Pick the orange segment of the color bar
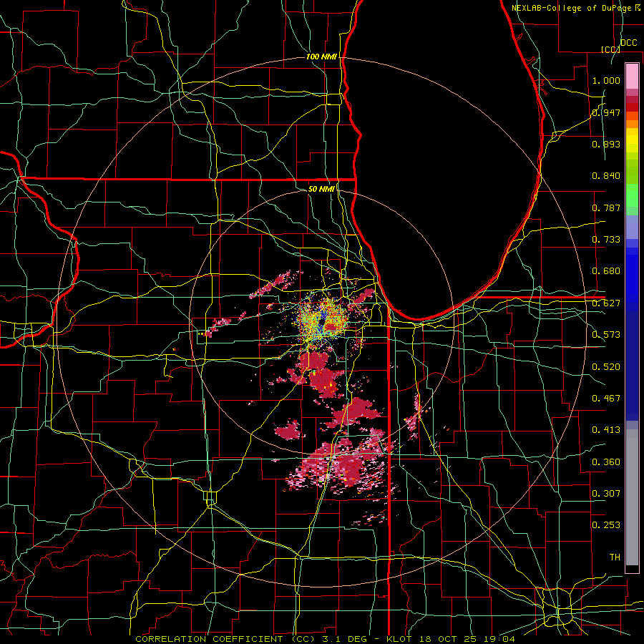 pos(632,125)
